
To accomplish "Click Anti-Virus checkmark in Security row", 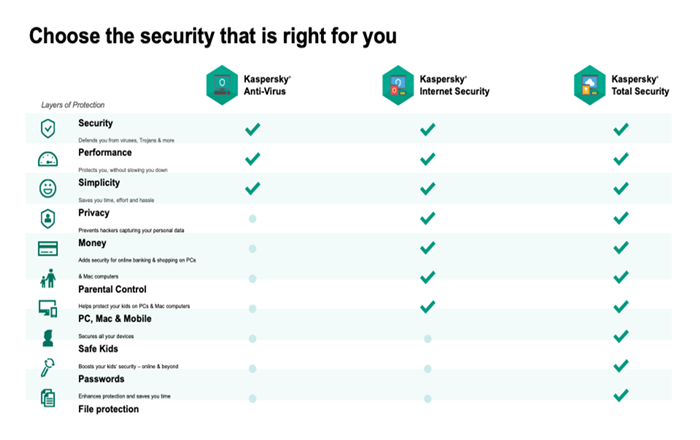I will click(253, 129).
